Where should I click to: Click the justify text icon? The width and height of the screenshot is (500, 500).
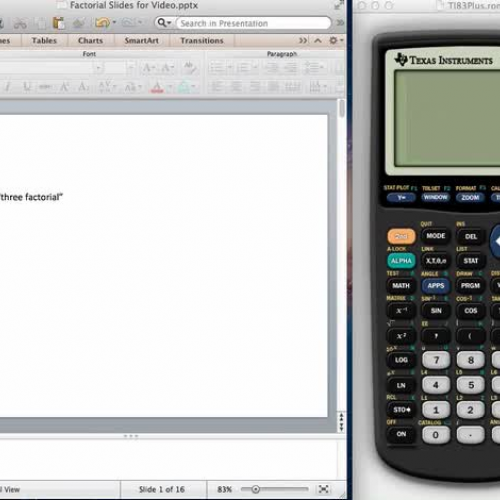coord(274,87)
